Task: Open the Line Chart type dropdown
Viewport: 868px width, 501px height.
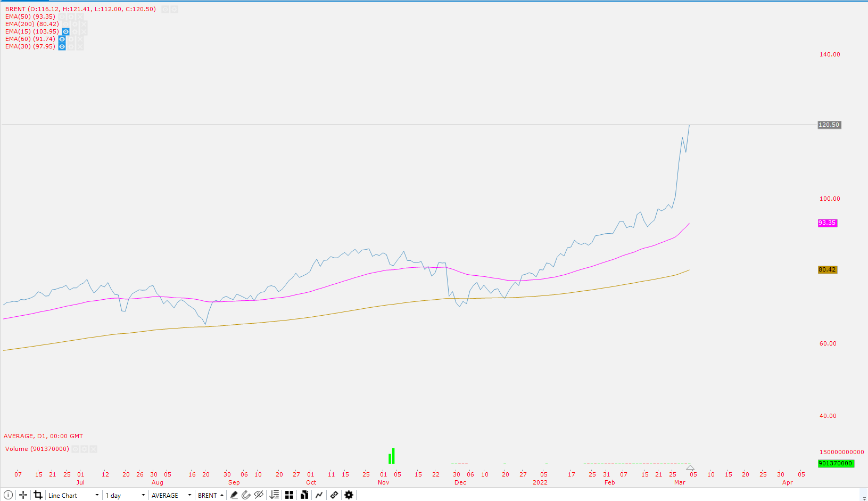Action: [x=73, y=495]
